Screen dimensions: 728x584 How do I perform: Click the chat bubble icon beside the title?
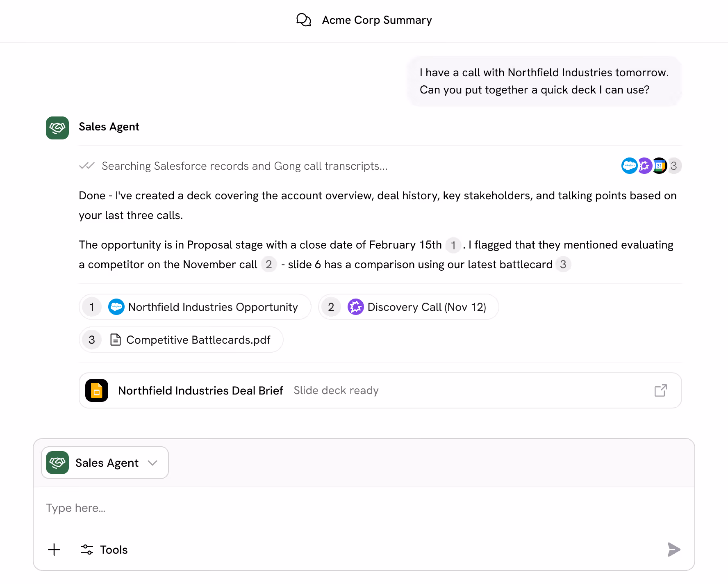click(x=304, y=19)
